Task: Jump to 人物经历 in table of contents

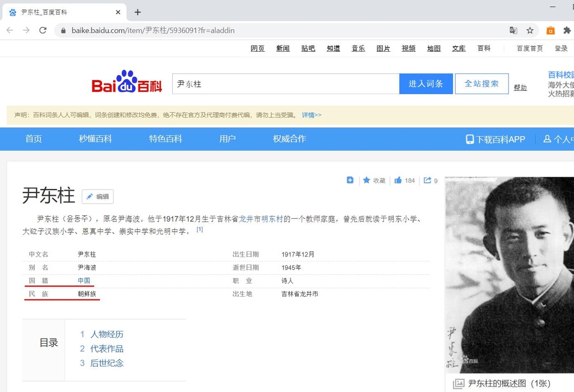Action: [107, 334]
